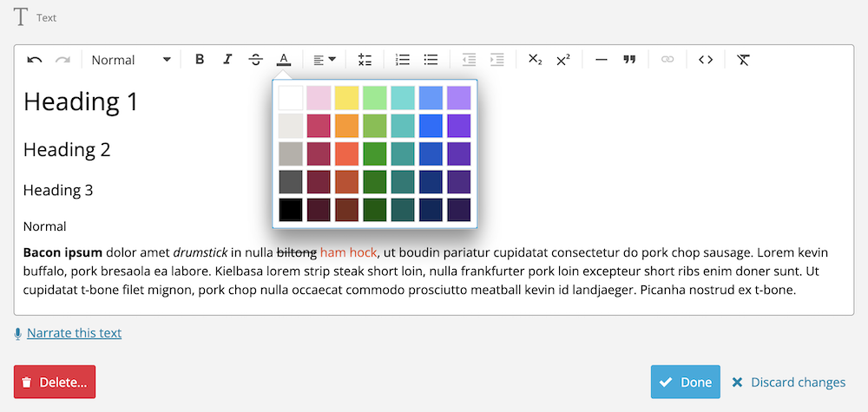Viewport: 868px width, 412px height.
Task: Open the text alignment dropdown
Action: [325, 60]
